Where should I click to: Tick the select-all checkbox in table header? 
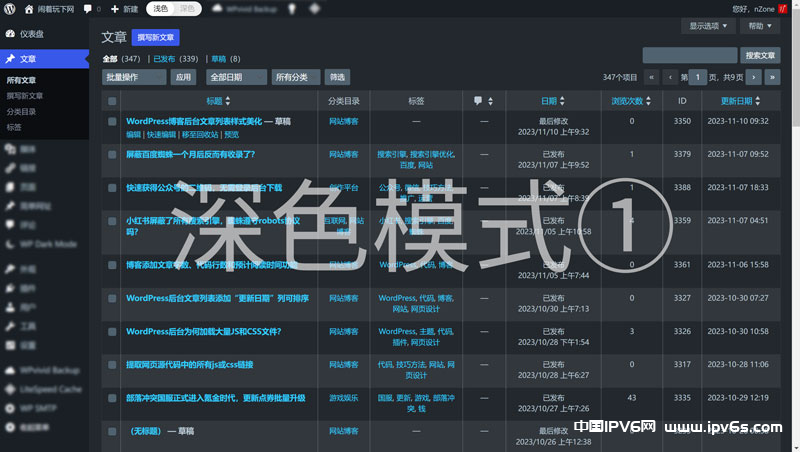click(x=112, y=101)
